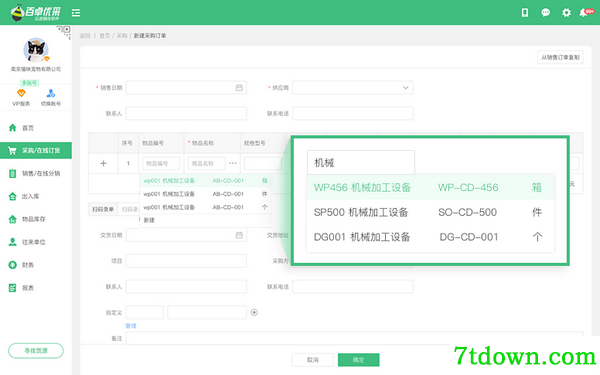Click 返回 in the breadcrumb
This screenshot has height=375, width=600.
pyautogui.click(x=85, y=36)
